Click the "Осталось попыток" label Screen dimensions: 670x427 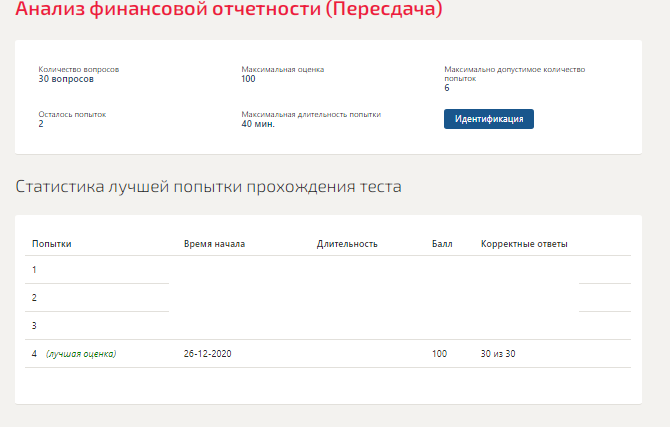pyautogui.click(x=72, y=114)
